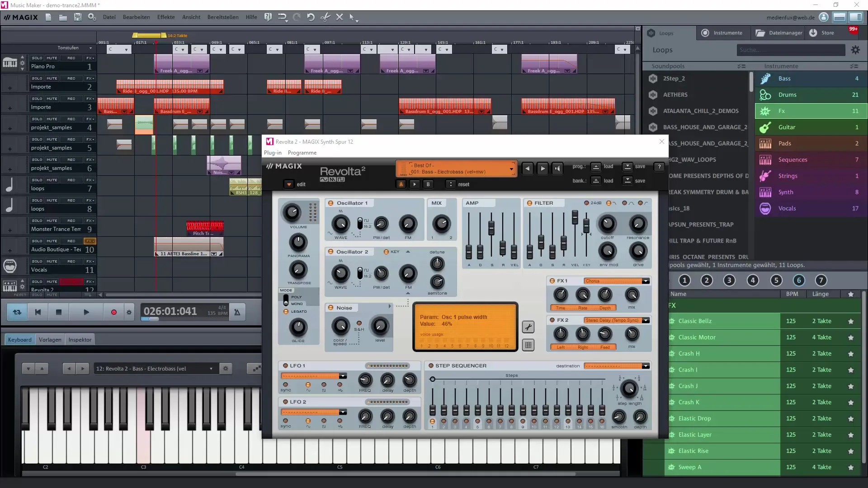The width and height of the screenshot is (868, 488).
Task: Stop playback in transport bar
Action: click(x=59, y=312)
